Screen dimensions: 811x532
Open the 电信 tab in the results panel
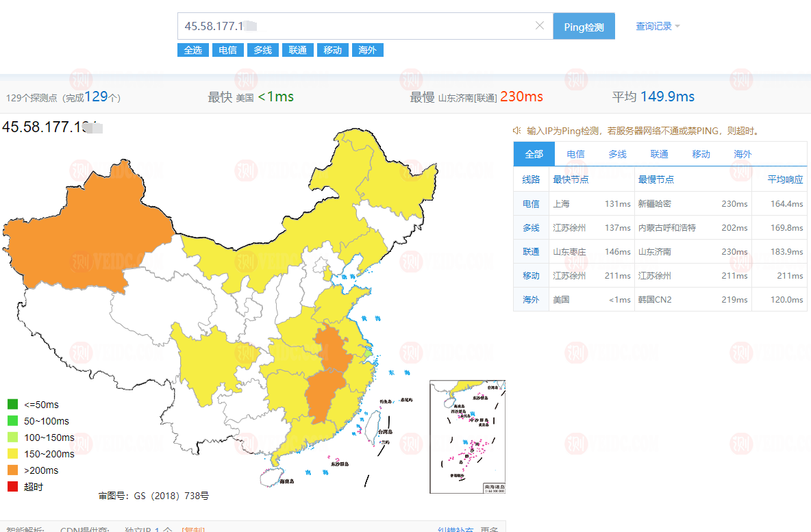[575, 154]
